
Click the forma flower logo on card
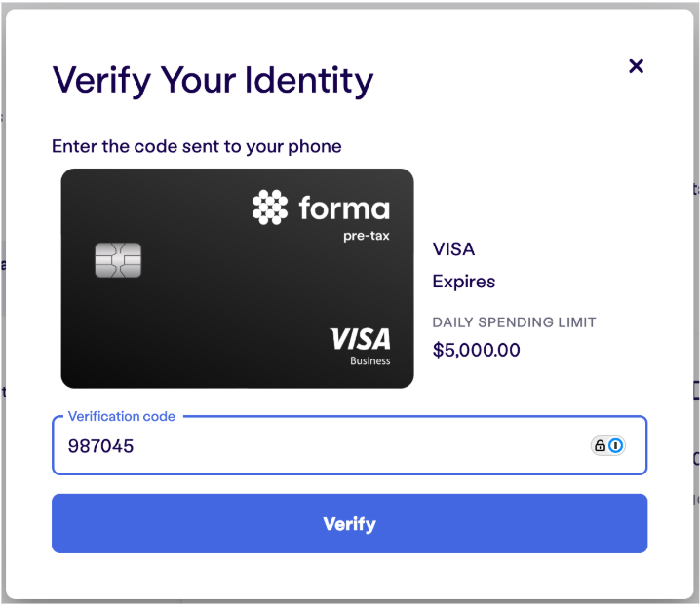[x=270, y=207]
